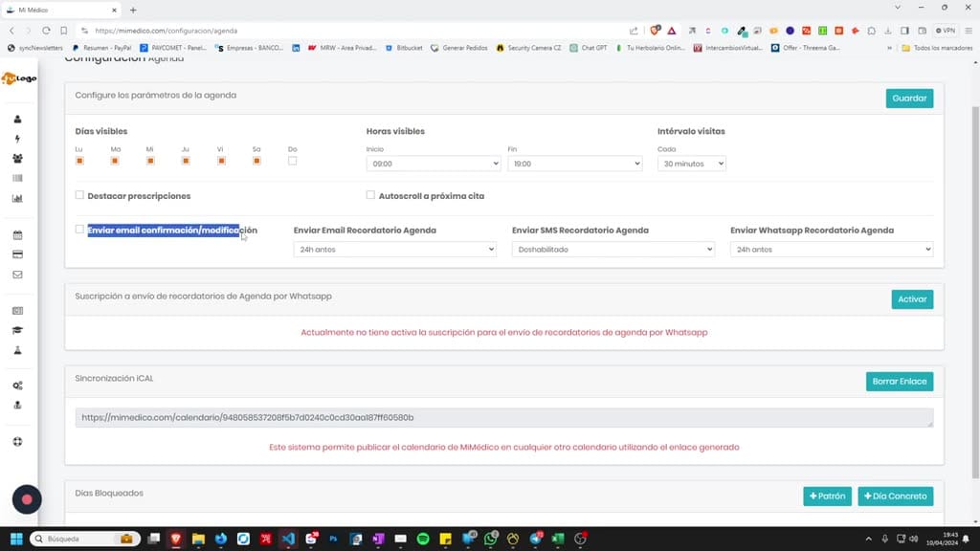Open the gears settings sidebar icon
Image resolution: width=980 pixels, height=551 pixels.
tap(17, 386)
